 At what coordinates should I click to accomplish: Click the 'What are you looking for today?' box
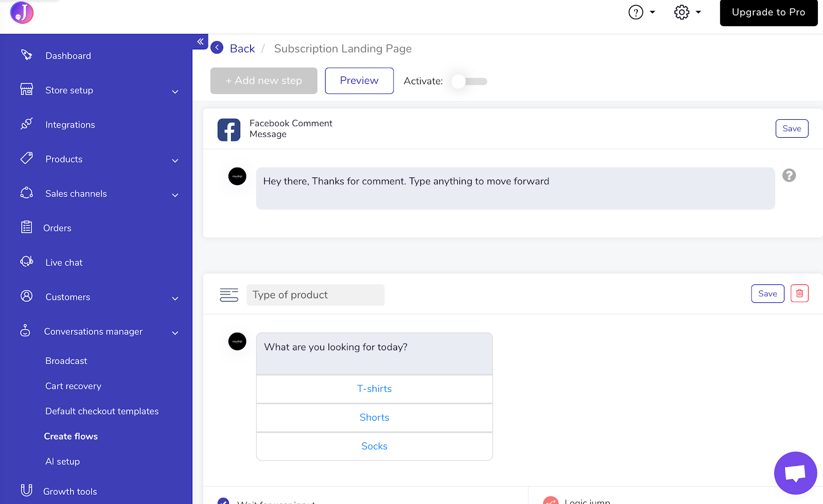374,354
